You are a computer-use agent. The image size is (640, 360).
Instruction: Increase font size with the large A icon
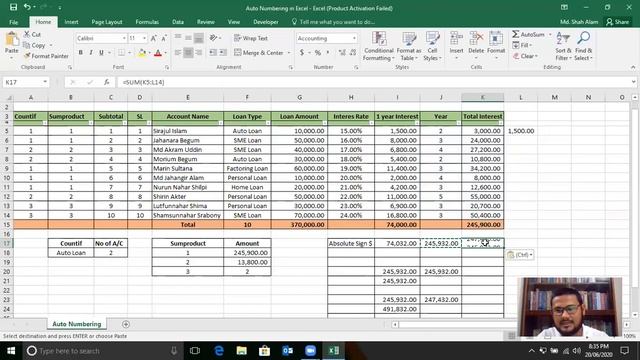[153, 38]
